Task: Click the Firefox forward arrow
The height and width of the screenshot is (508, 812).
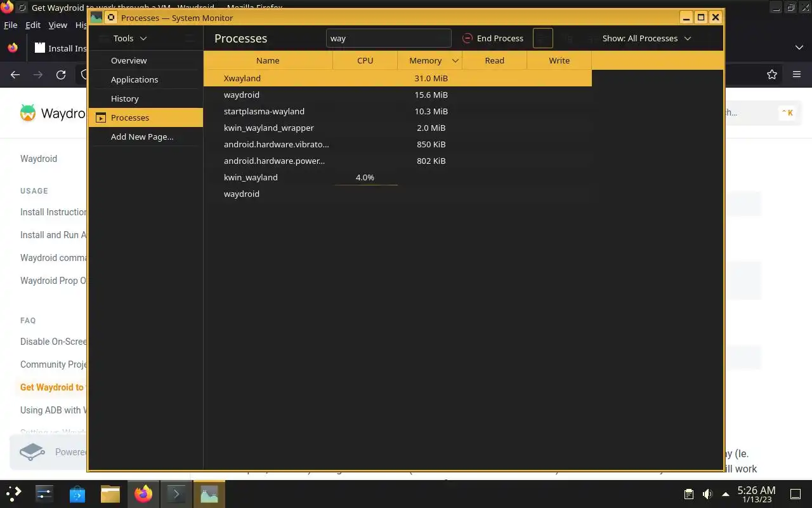Action: (38, 74)
